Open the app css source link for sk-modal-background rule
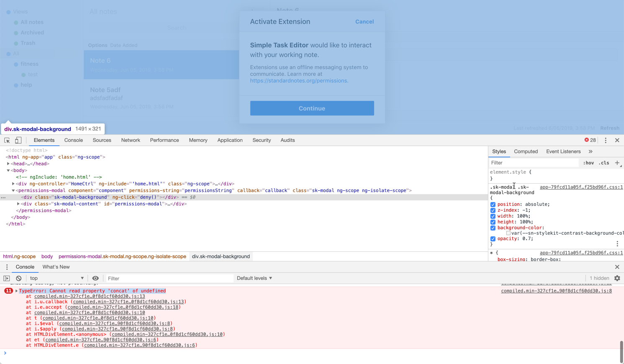Screen dimensions: 624x364 pos(581,187)
